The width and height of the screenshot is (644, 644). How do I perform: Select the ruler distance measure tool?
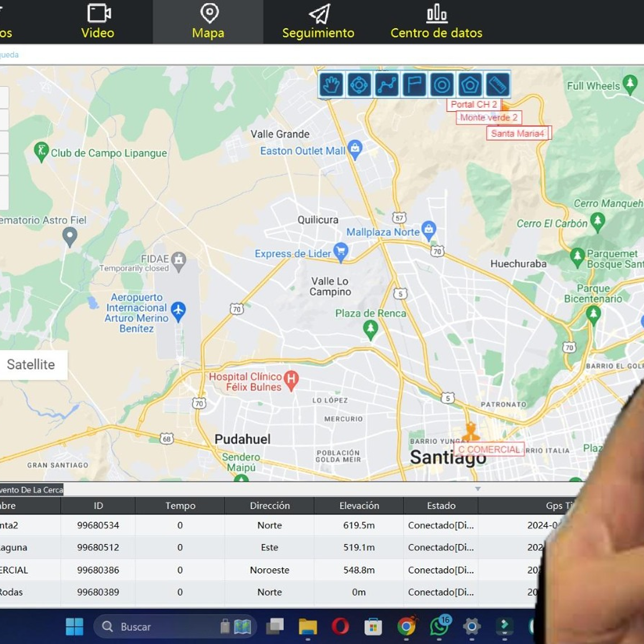click(497, 85)
